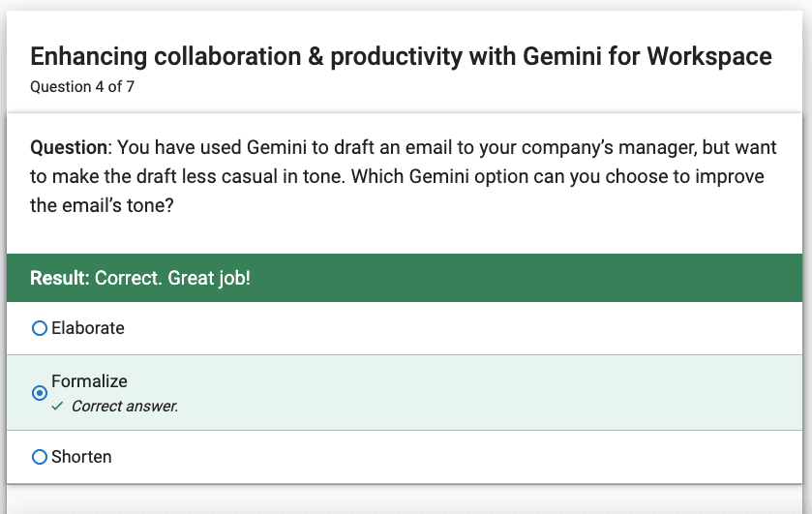Select the Shorten radio button
This screenshot has height=514, width=812.
point(40,457)
